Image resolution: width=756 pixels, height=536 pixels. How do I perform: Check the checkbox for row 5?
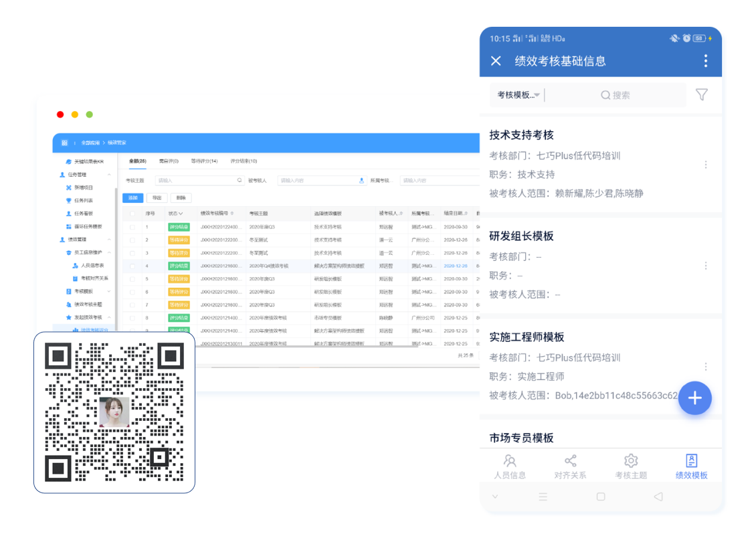click(x=132, y=279)
